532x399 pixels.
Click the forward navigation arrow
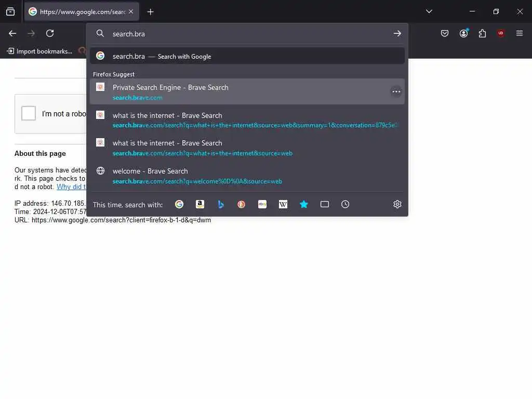[31, 33]
